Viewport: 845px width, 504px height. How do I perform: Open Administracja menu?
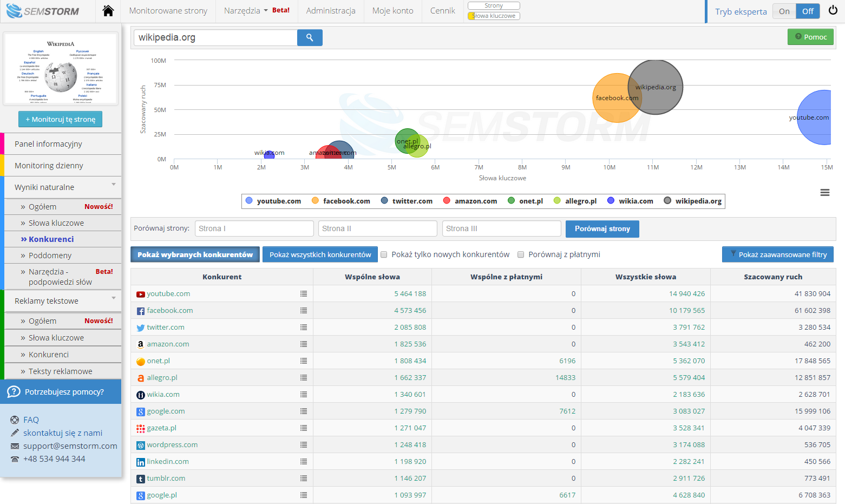[331, 11]
